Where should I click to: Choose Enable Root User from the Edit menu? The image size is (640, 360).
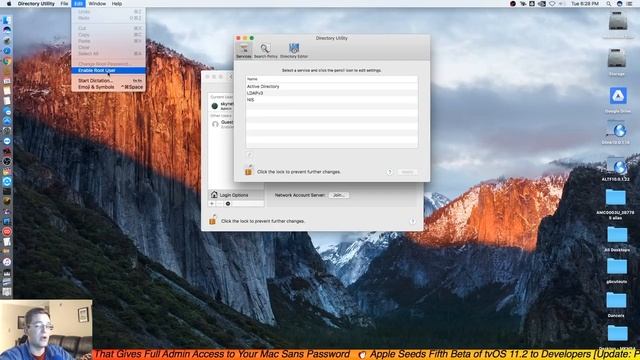(109, 70)
